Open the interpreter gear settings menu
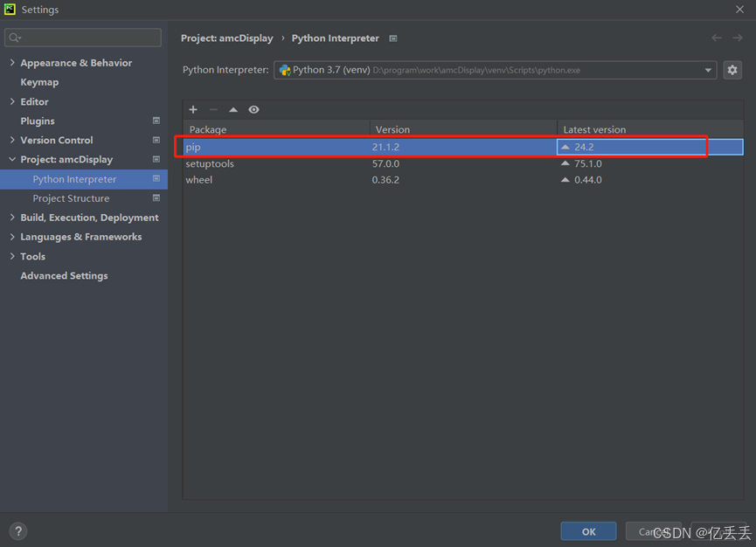 coord(732,70)
